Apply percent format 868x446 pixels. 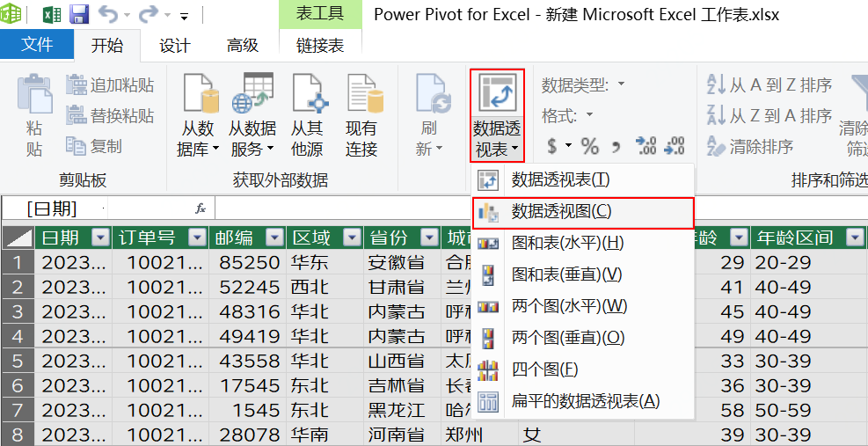click(589, 146)
